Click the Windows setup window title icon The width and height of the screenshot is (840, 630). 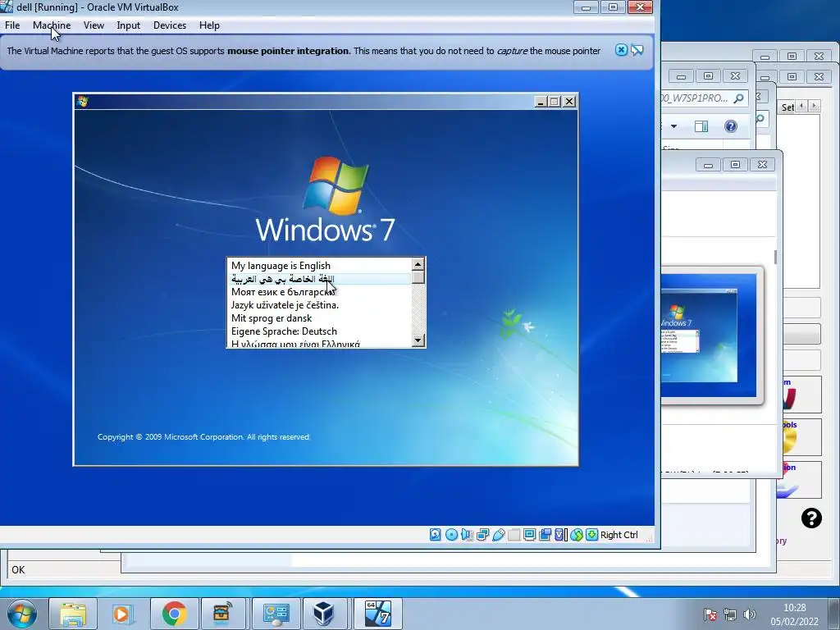(x=82, y=101)
